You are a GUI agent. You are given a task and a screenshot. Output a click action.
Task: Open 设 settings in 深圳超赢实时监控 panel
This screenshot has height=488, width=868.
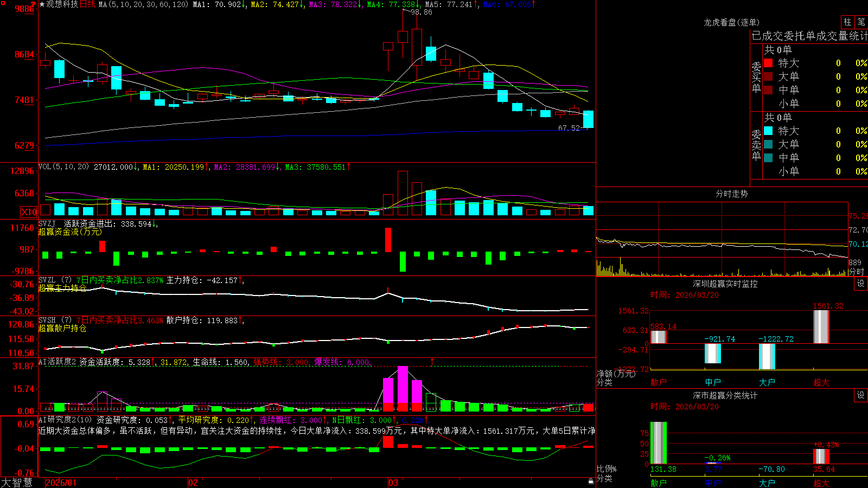[861, 284]
